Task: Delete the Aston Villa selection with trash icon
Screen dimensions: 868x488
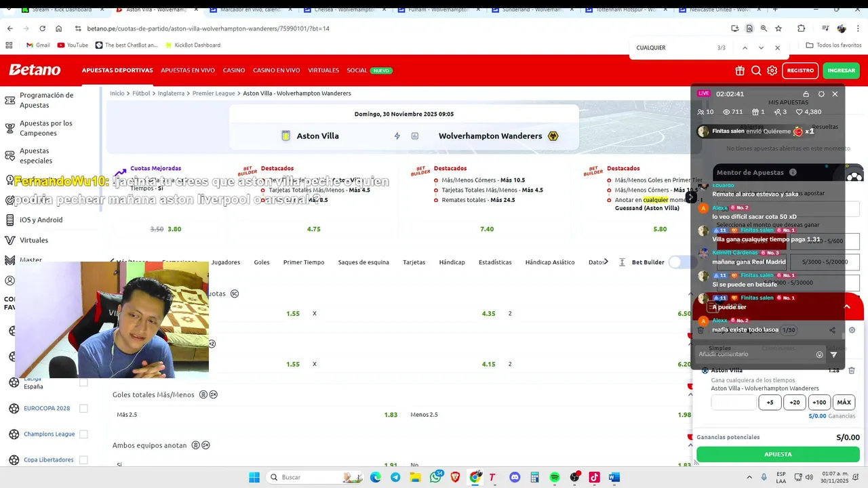Action: pyautogui.click(x=852, y=370)
